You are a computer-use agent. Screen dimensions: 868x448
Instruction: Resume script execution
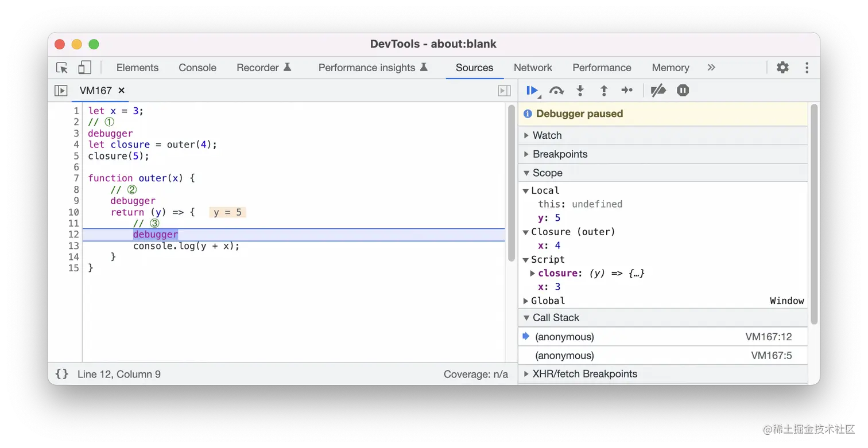533,90
